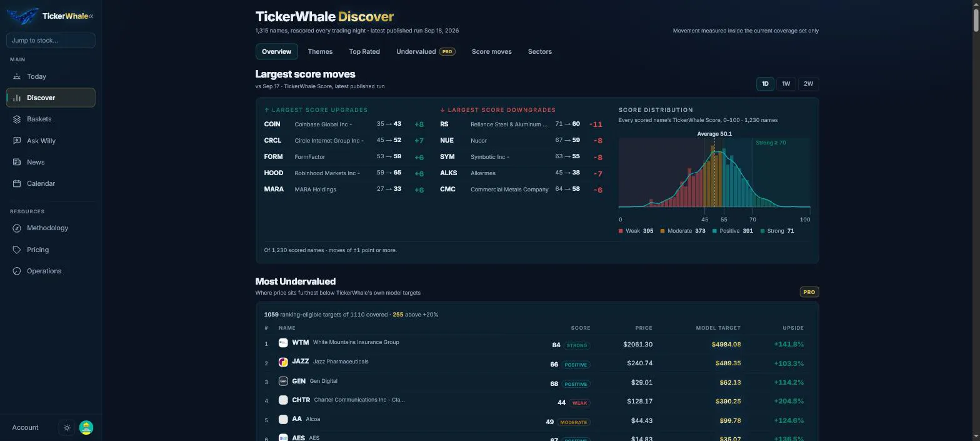This screenshot has width=980, height=441.
Task: Select the 2W timeframe toggle
Action: click(808, 84)
